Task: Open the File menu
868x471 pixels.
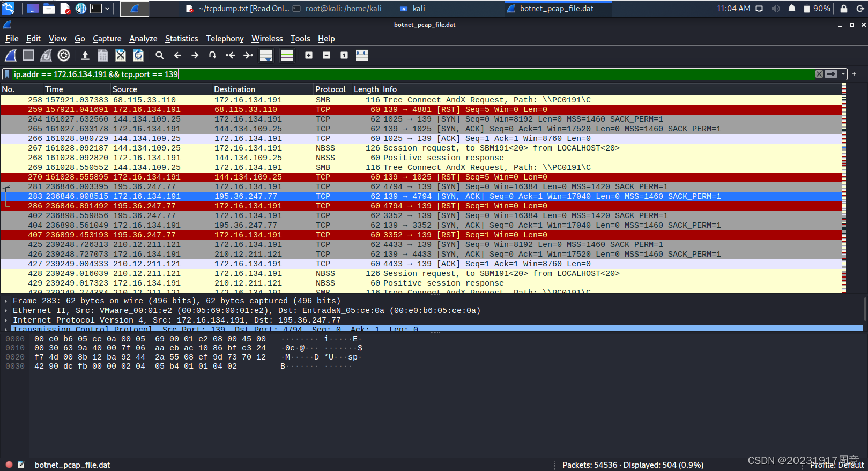Action: coord(12,39)
